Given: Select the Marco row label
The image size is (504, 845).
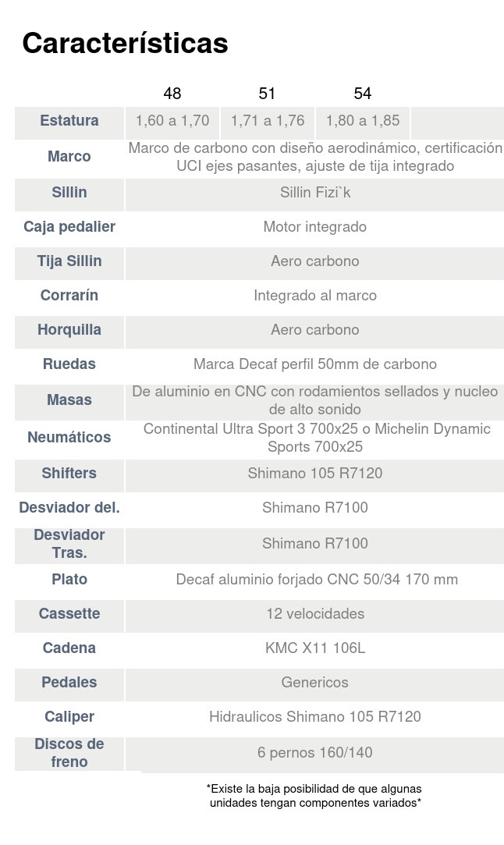Looking at the screenshot, I should [69, 157].
